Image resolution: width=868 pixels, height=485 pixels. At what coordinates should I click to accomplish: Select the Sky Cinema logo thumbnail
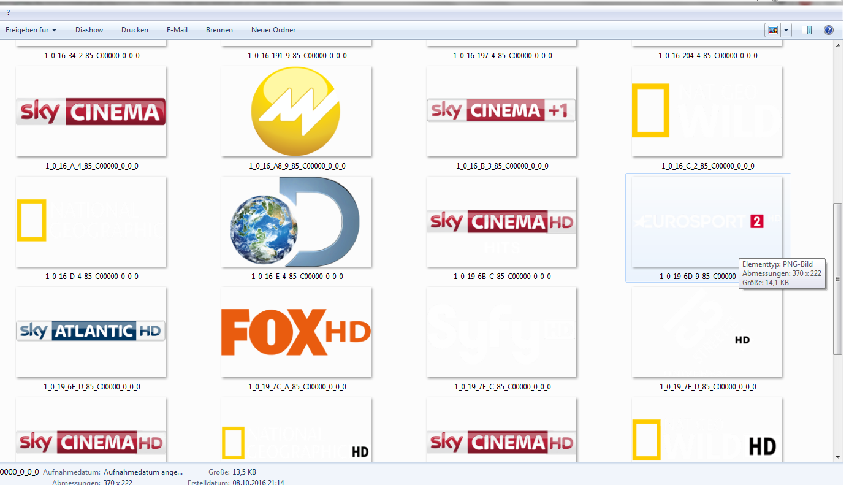(x=91, y=112)
